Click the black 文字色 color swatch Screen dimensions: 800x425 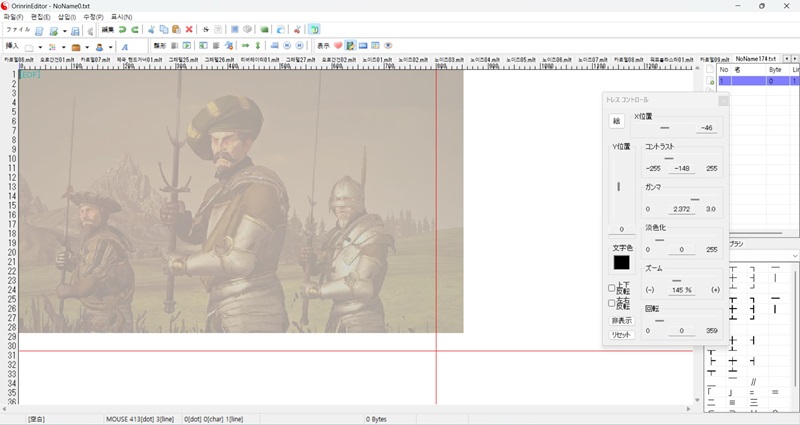point(621,263)
